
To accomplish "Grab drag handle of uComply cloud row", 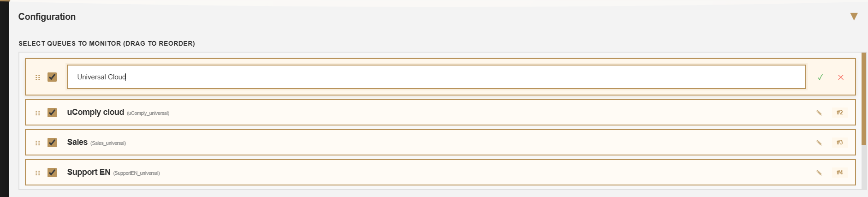I will click(38, 113).
